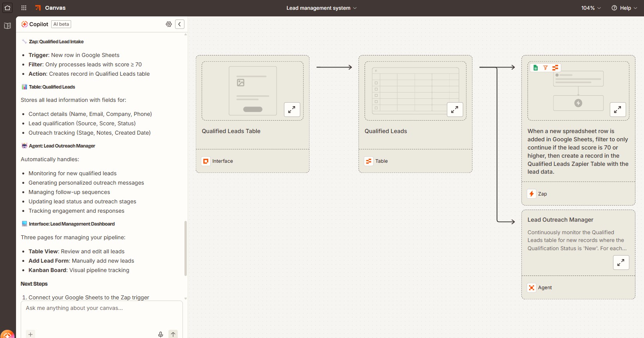Open Lead management system title dropdown
This screenshot has width=644, height=338.
[x=321, y=8]
